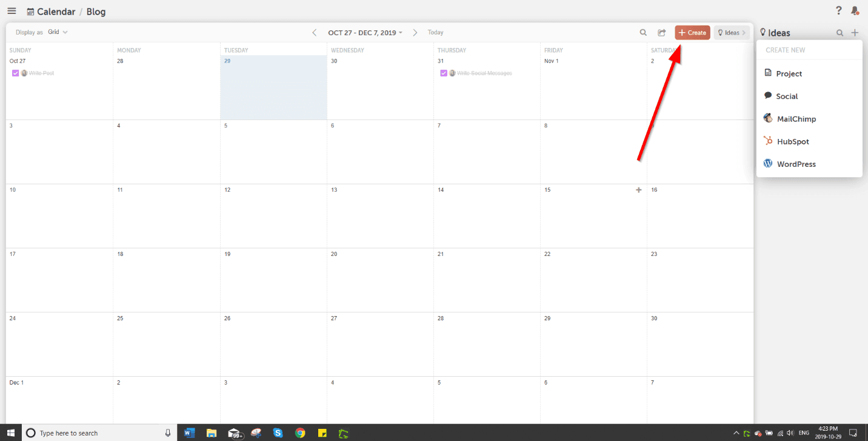Open Skype from the taskbar
The width and height of the screenshot is (868, 441).
coord(278,433)
